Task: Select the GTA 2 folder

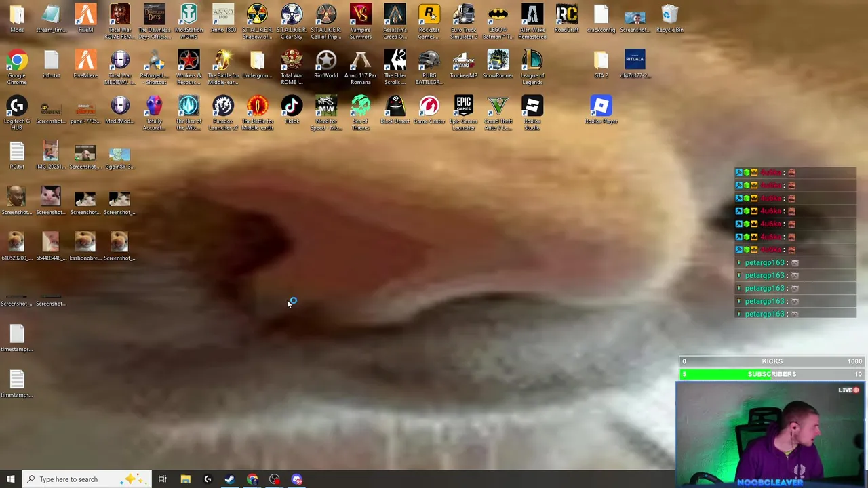Action: tap(601, 64)
